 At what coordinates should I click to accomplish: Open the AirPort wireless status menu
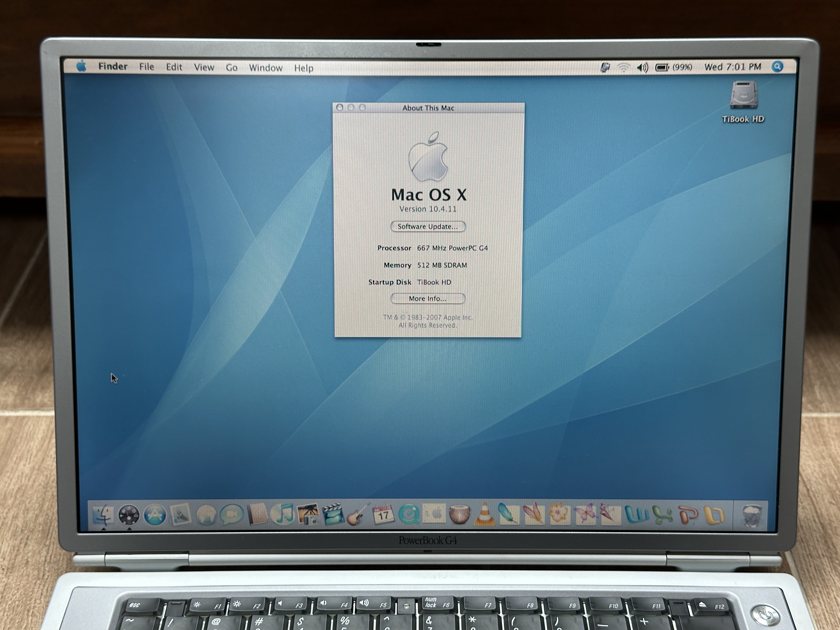(x=623, y=67)
